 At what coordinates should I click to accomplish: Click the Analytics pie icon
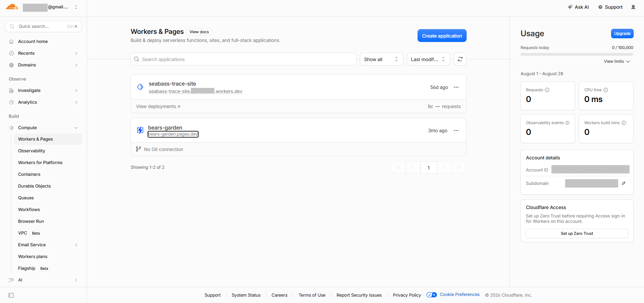(x=11, y=102)
